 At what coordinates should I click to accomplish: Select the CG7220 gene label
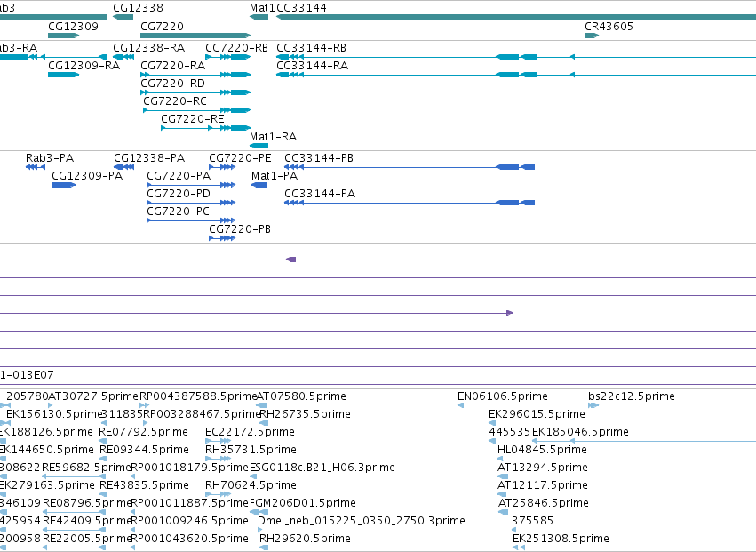tap(162, 26)
